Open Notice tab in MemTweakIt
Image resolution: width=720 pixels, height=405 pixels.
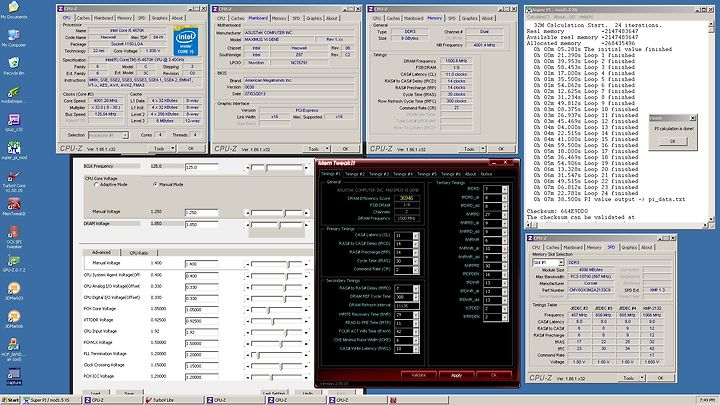pyautogui.click(x=486, y=174)
